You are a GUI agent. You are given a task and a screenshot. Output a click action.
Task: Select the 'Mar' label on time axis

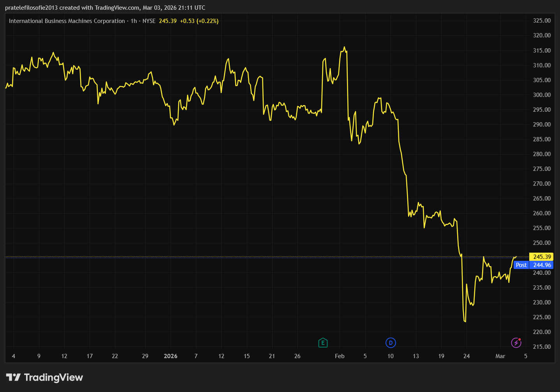point(500,356)
